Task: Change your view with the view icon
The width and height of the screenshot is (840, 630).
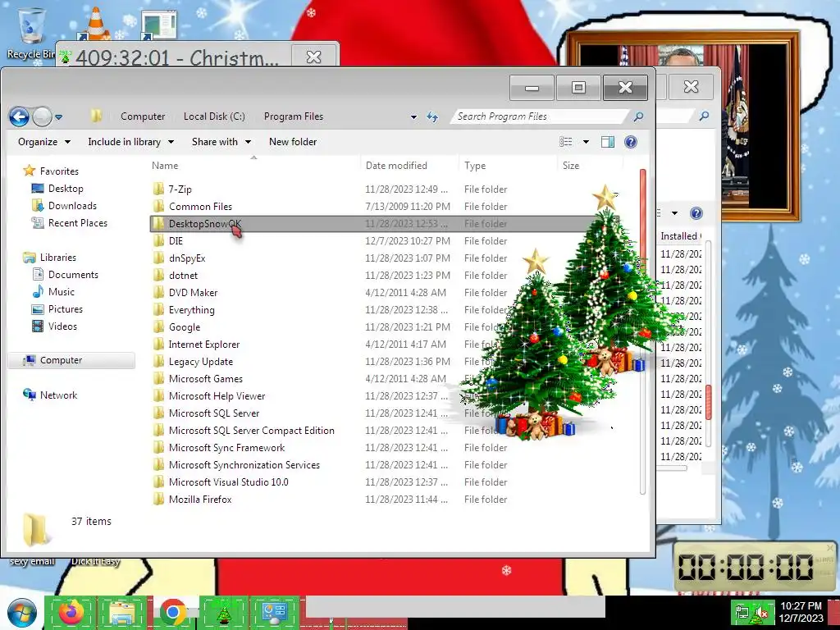Action: click(x=566, y=141)
